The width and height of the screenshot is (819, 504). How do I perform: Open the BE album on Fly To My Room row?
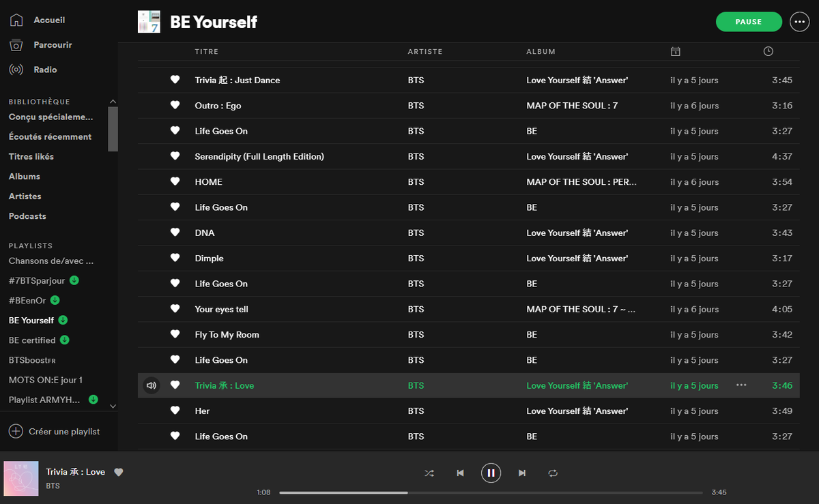pyautogui.click(x=532, y=334)
